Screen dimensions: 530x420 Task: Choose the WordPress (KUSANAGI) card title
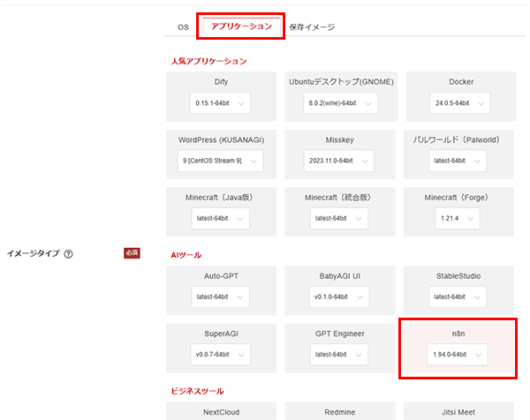point(222,139)
